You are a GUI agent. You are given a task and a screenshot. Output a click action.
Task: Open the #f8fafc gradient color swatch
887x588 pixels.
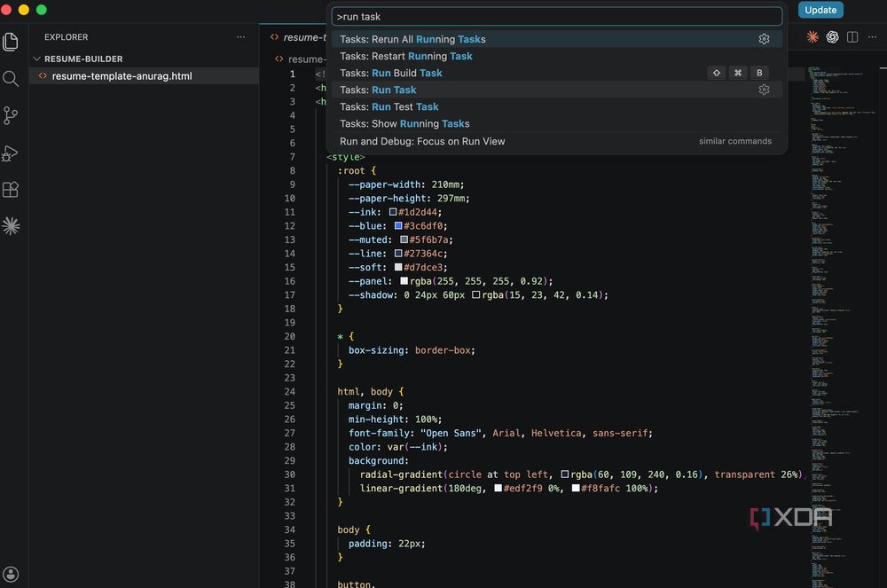click(576, 488)
